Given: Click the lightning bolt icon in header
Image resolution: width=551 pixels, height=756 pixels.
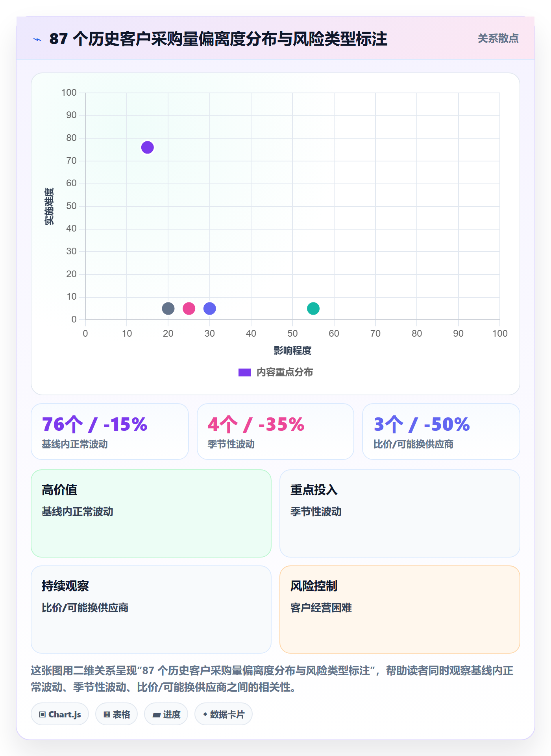Looking at the screenshot, I should [37, 39].
